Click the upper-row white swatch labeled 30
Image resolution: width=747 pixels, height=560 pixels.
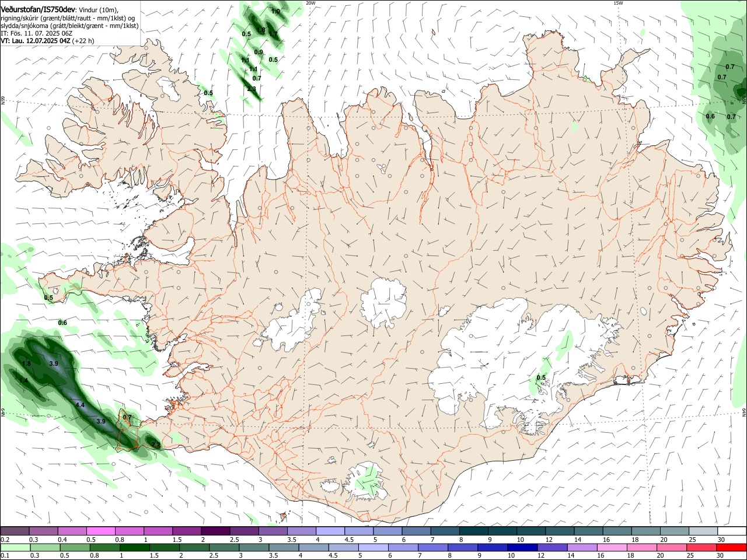point(732,531)
